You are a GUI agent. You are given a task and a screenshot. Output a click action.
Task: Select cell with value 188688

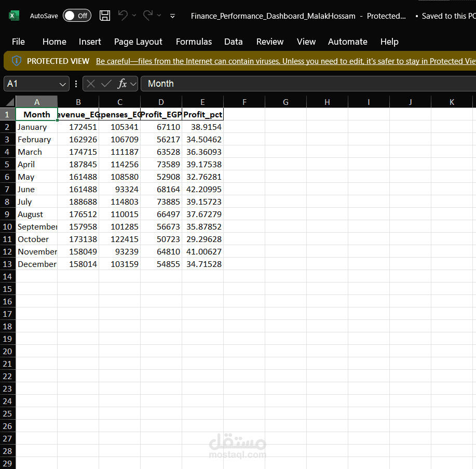(x=78, y=202)
